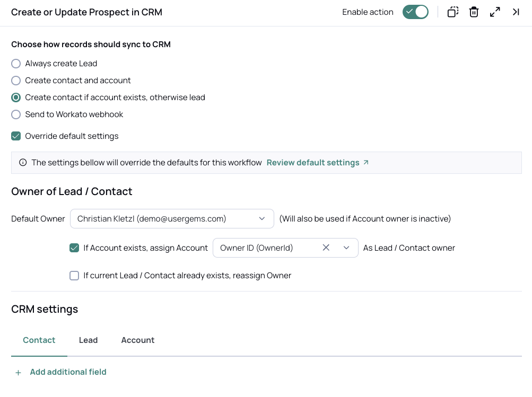Expand the Owner ID field chevron
532x397 pixels.
tap(346, 248)
